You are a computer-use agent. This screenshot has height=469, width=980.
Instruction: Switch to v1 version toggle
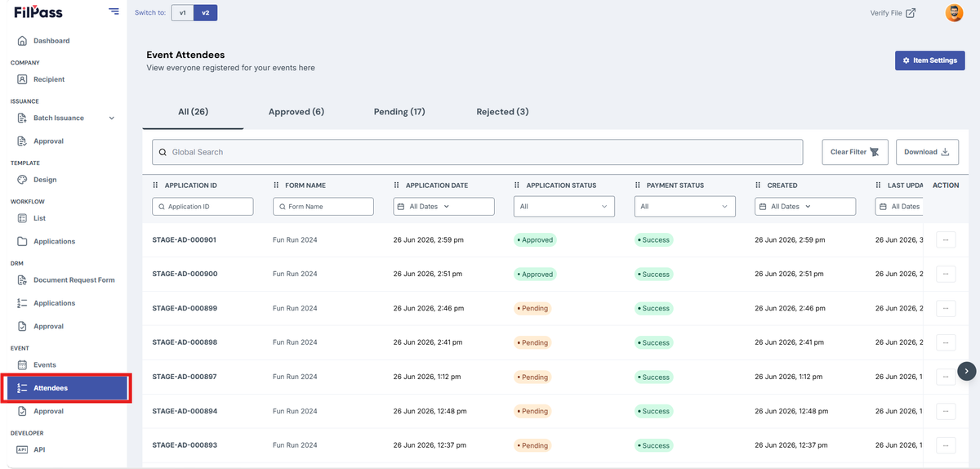click(183, 13)
